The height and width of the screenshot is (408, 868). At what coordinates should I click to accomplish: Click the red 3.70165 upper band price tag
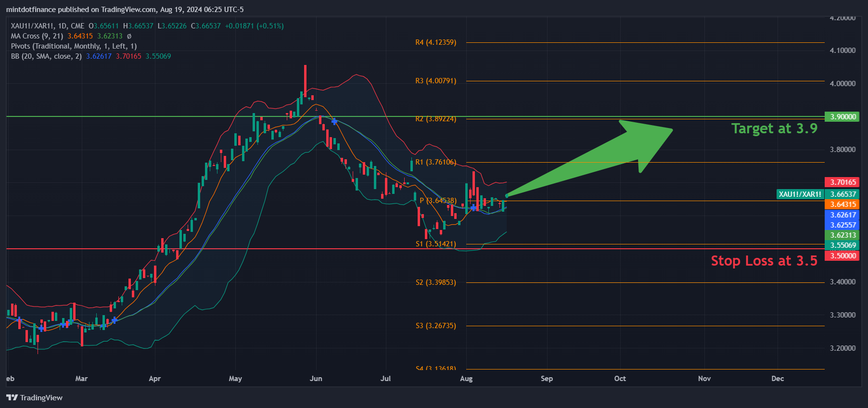coord(842,182)
